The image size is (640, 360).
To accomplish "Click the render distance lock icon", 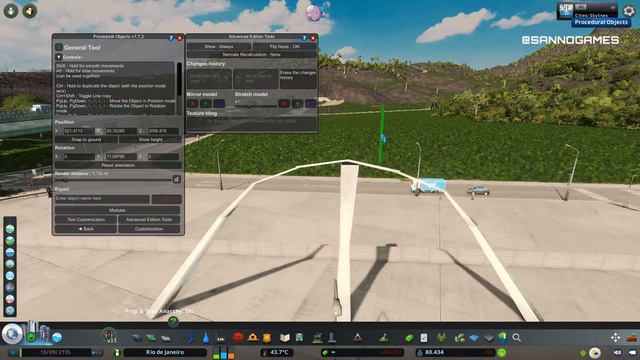I will pos(176,179).
